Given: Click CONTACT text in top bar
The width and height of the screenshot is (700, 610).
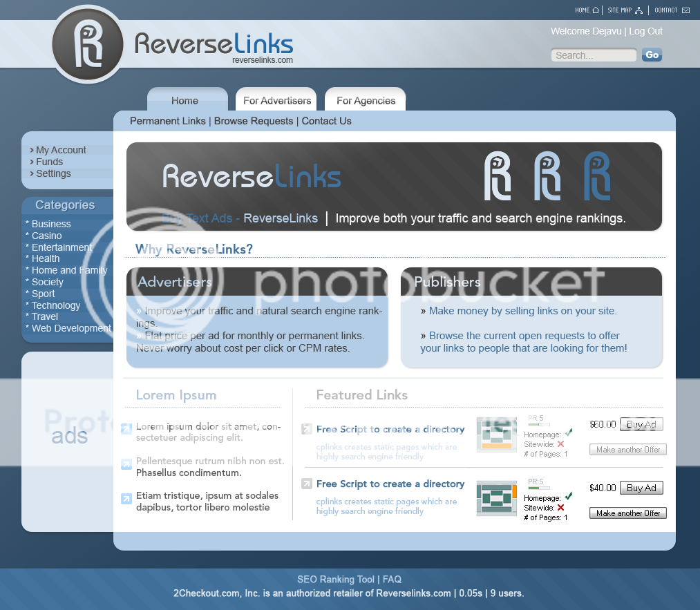Looking at the screenshot, I should coord(666,10).
